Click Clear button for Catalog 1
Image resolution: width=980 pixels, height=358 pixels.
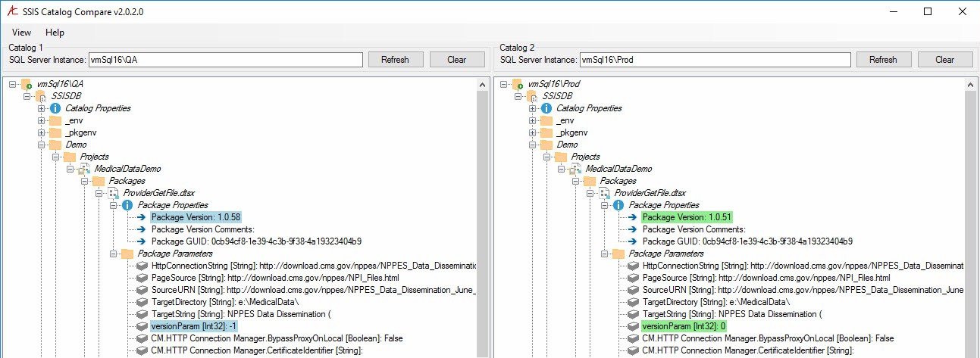pos(457,60)
